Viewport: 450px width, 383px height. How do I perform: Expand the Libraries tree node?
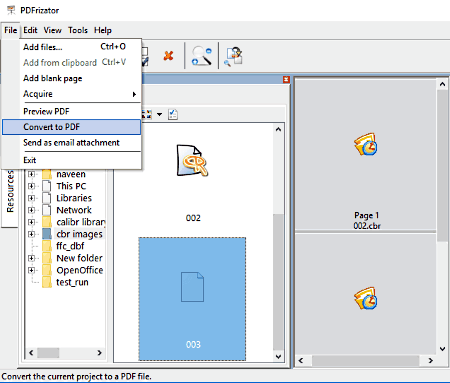(x=31, y=198)
